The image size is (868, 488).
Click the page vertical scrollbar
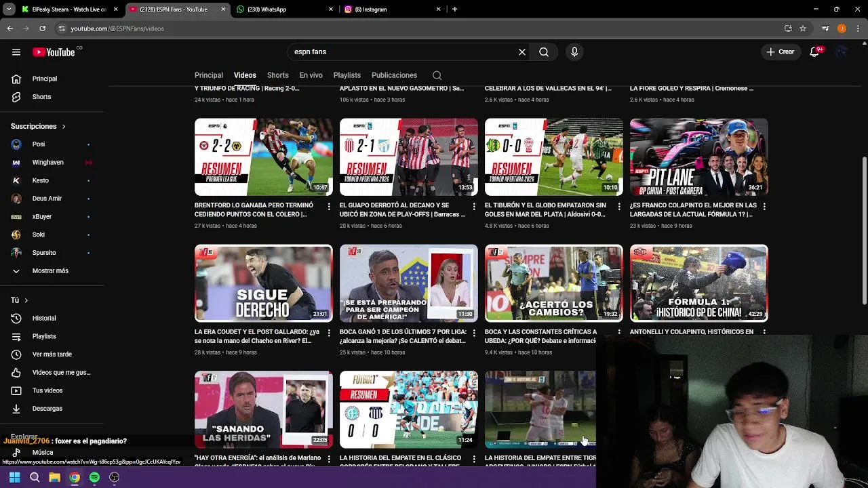(x=864, y=230)
